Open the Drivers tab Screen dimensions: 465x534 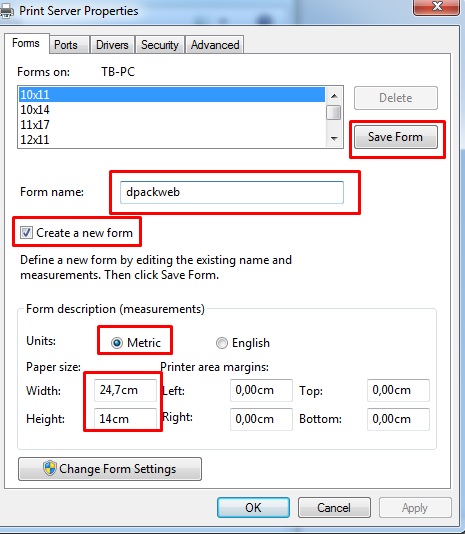pos(112,45)
